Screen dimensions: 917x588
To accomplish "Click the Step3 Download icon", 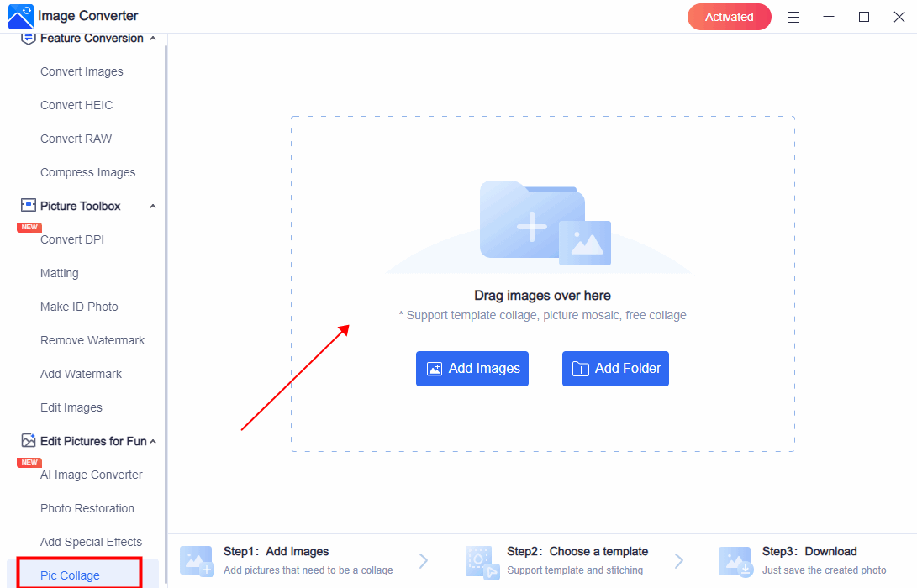I will click(x=735, y=561).
